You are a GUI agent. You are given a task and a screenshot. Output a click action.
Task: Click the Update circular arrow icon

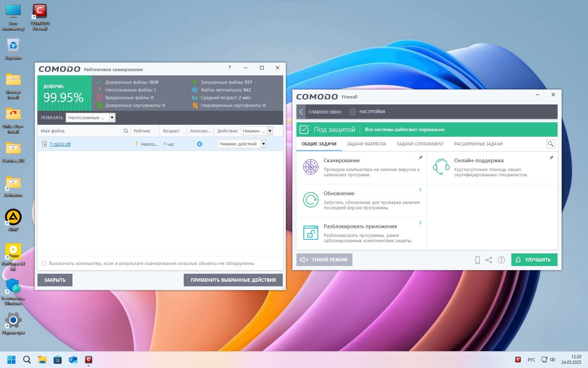click(310, 200)
